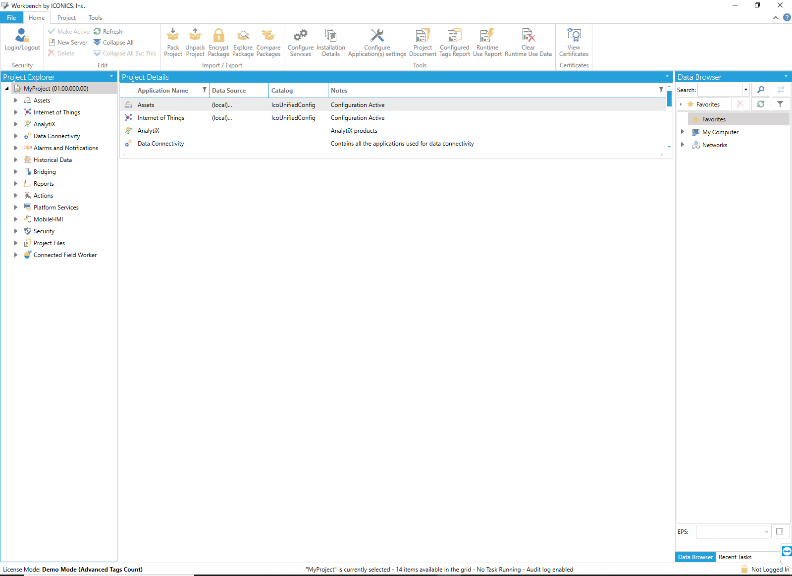
Task: Select Connected Field Worker tree item
Action: pos(65,255)
